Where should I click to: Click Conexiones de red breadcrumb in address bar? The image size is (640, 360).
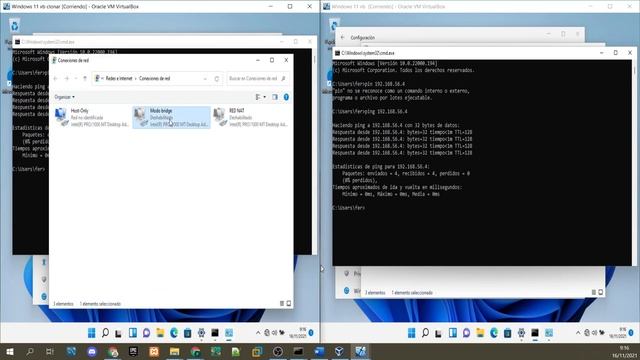[155, 78]
